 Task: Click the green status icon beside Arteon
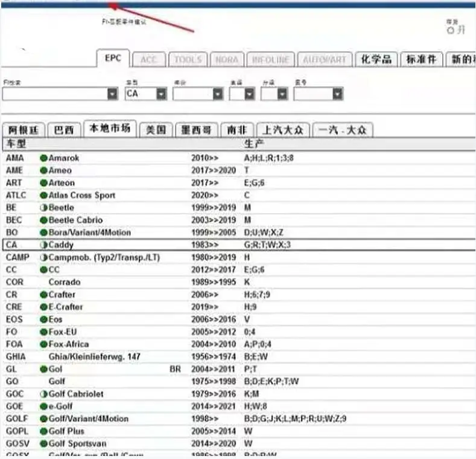(x=43, y=183)
